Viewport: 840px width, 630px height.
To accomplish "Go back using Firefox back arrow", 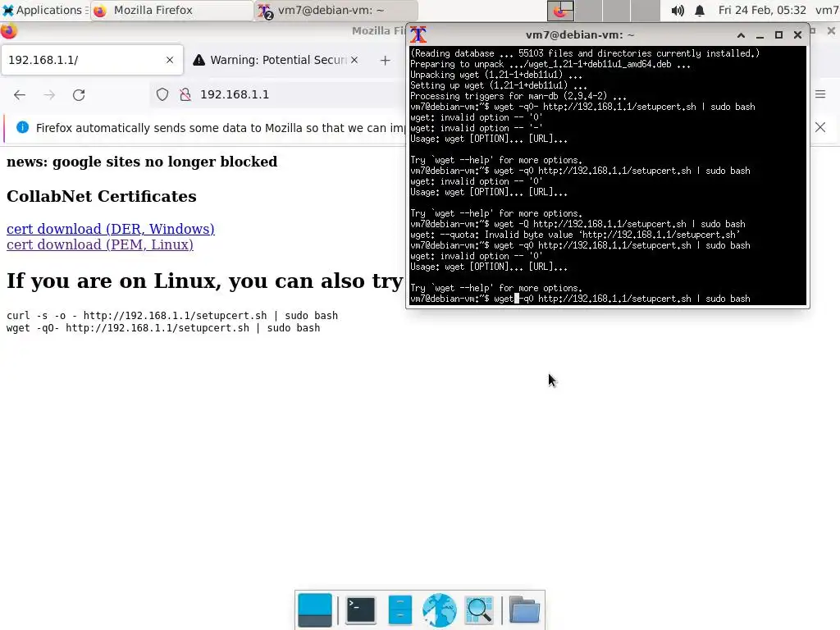I will click(x=20, y=95).
